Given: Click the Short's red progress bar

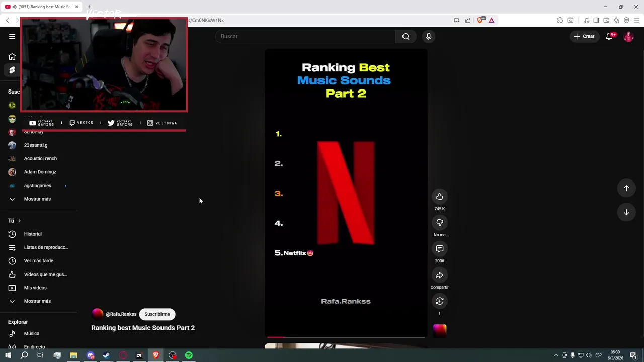Looking at the screenshot, I should point(346,337).
